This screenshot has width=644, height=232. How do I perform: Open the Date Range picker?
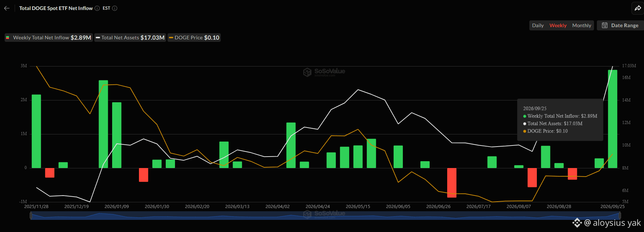[620, 25]
